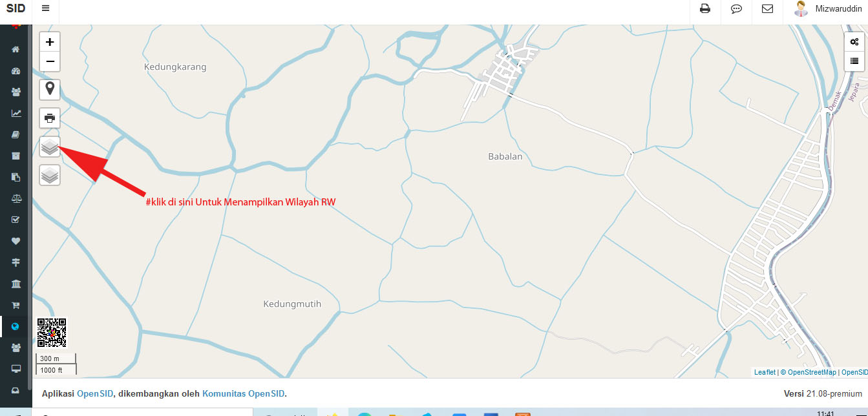Image resolution: width=868 pixels, height=416 pixels.
Task: Zoom in on the map
Action: pos(50,42)
